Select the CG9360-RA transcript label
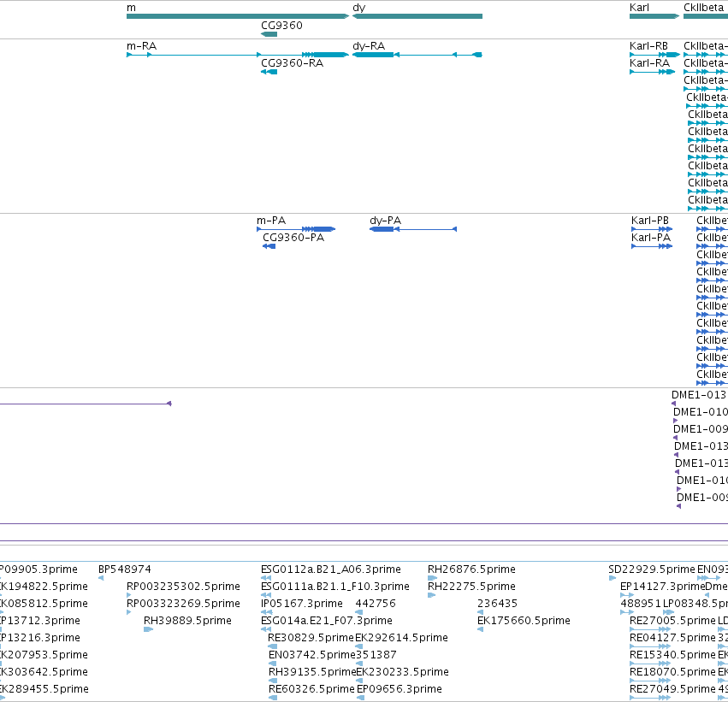This screenshot has width=728, height=702. click(292, 63)
